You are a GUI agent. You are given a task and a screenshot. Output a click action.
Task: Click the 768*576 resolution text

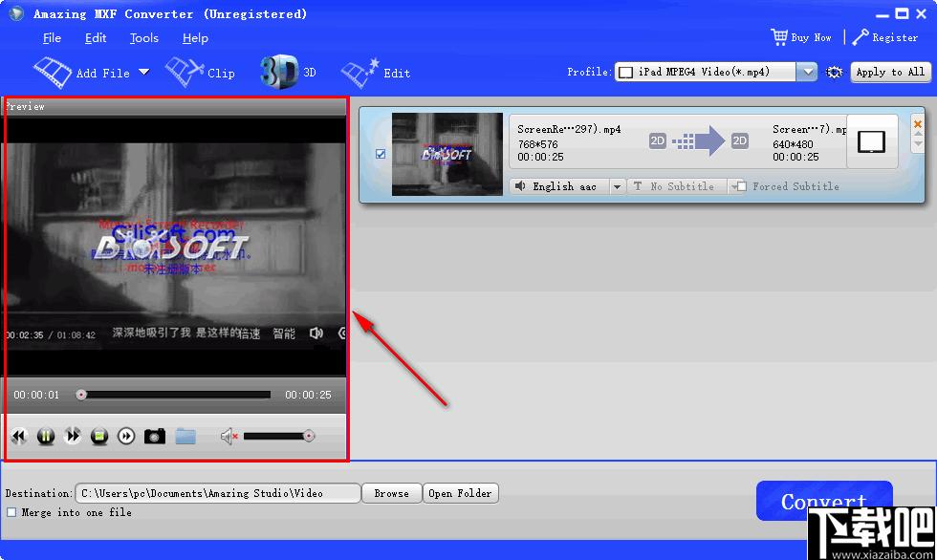tap(537, 144)
